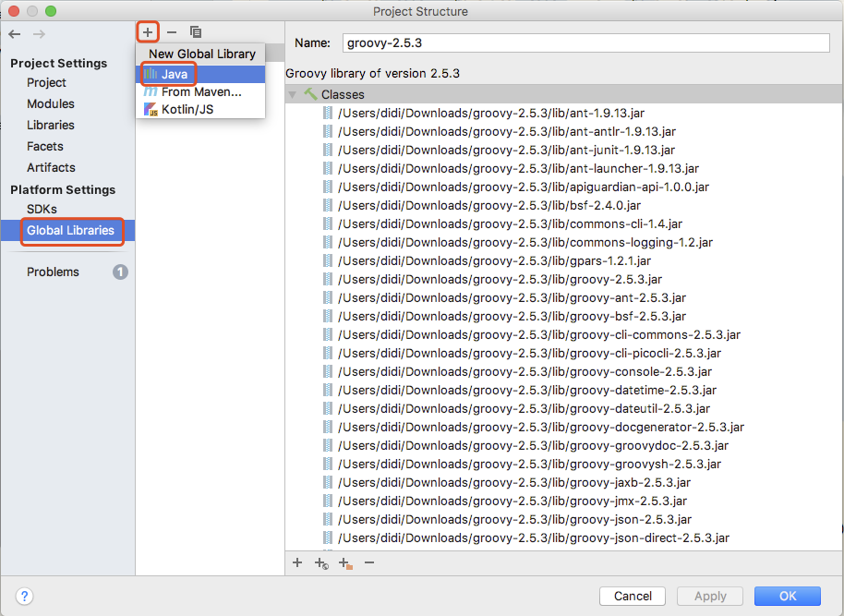Select groovy-json-direct-2.5.3.jar row
Screen dimensions: 844x616
[x=563, y=537]
